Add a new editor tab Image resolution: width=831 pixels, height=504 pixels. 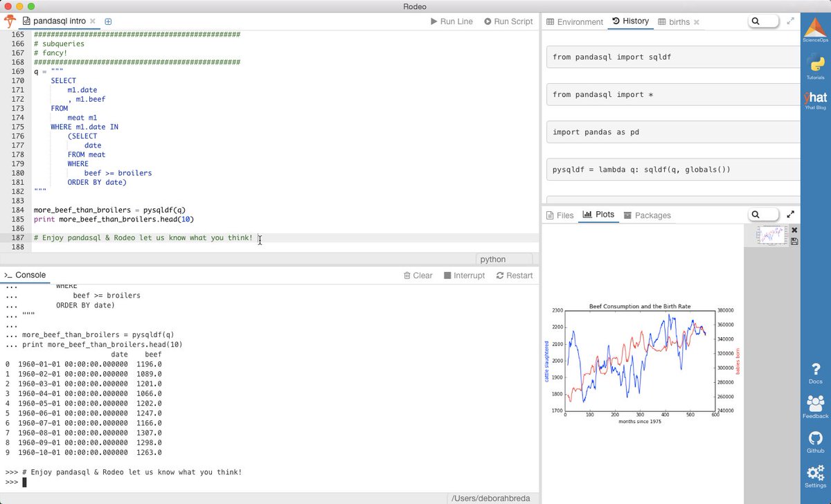click(x=108, y=21)
